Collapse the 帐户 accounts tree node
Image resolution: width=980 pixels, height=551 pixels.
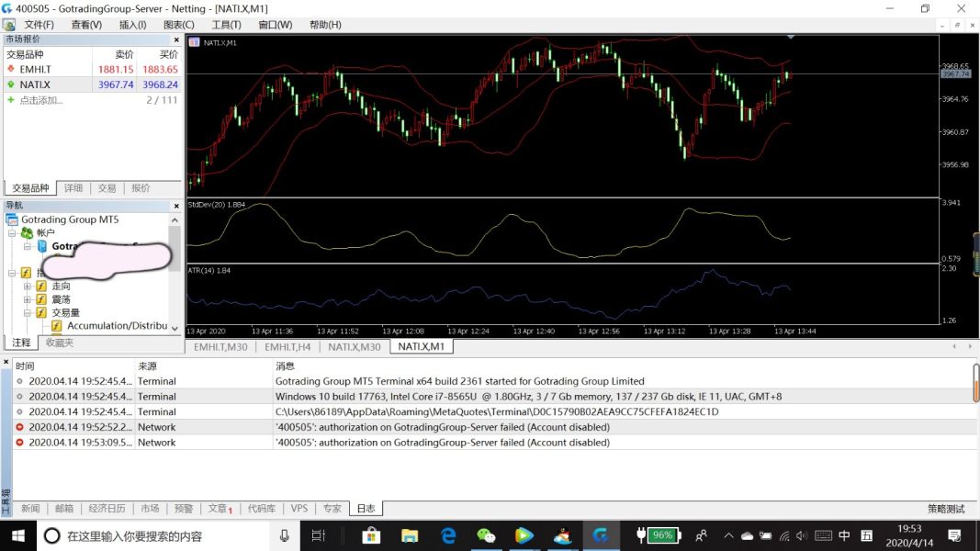12,233
